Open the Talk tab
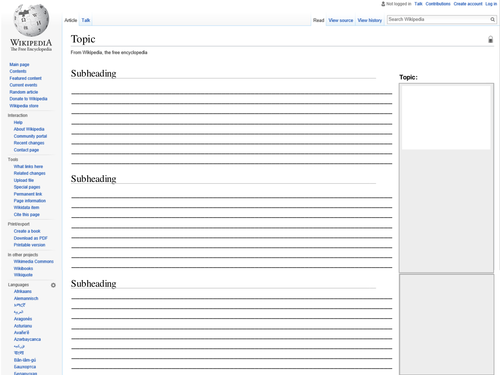The width and height of the screenshot is (500, 375). pyautogui.click(x=86, y=20)
